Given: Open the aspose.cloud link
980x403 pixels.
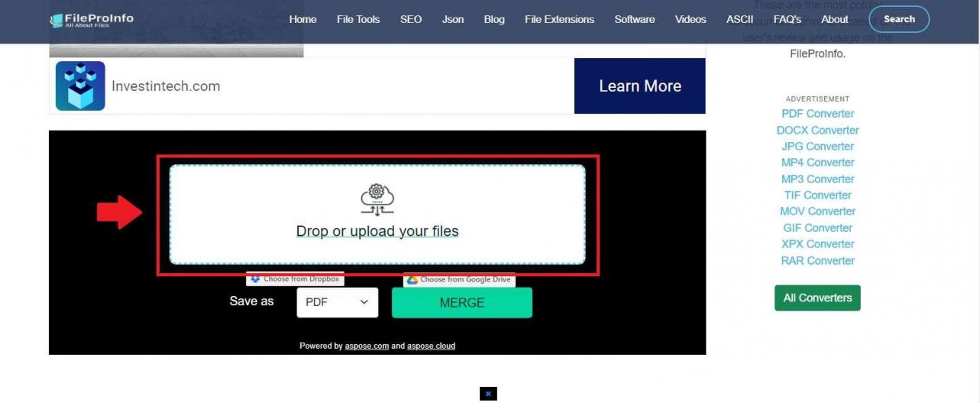Looking at the screenshot, I should click(431, 346).
